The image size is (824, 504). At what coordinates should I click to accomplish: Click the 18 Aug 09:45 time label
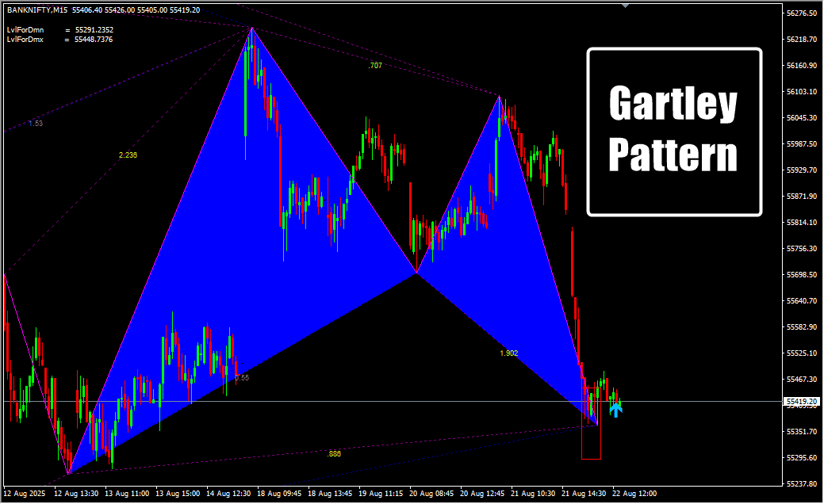click(279, 493)
